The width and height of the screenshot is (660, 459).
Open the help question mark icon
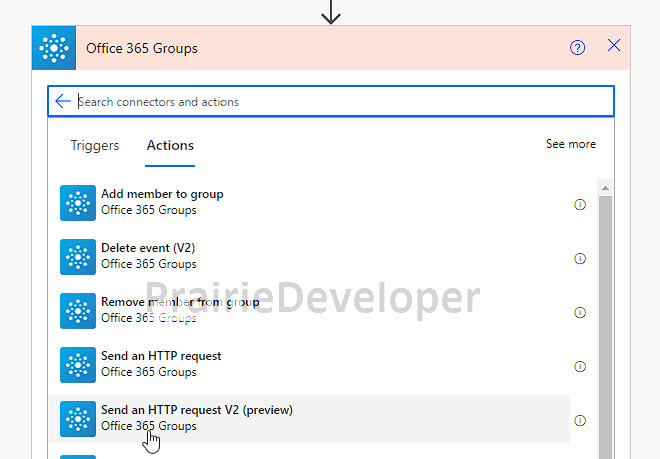(577, 48)
